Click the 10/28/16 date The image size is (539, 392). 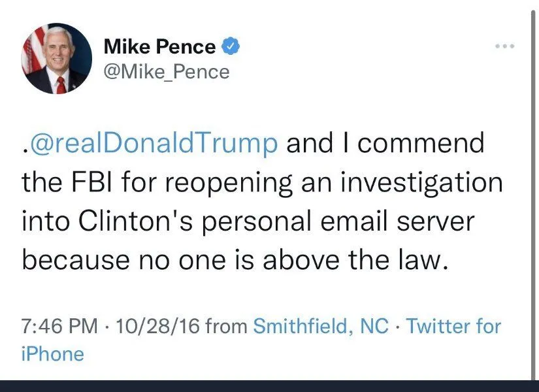pyautogui.click(x=157, y=325)
